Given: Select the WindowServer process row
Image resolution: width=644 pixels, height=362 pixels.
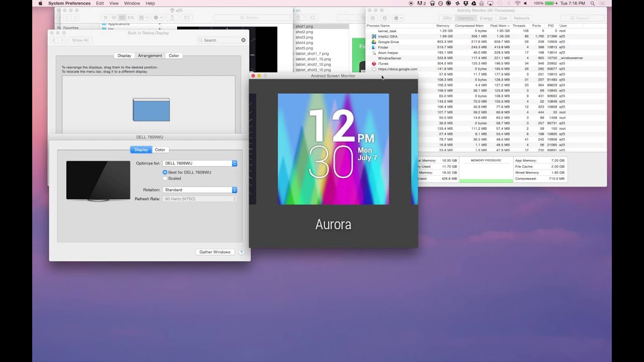Looking at the screenshot, I should (486, 58).
